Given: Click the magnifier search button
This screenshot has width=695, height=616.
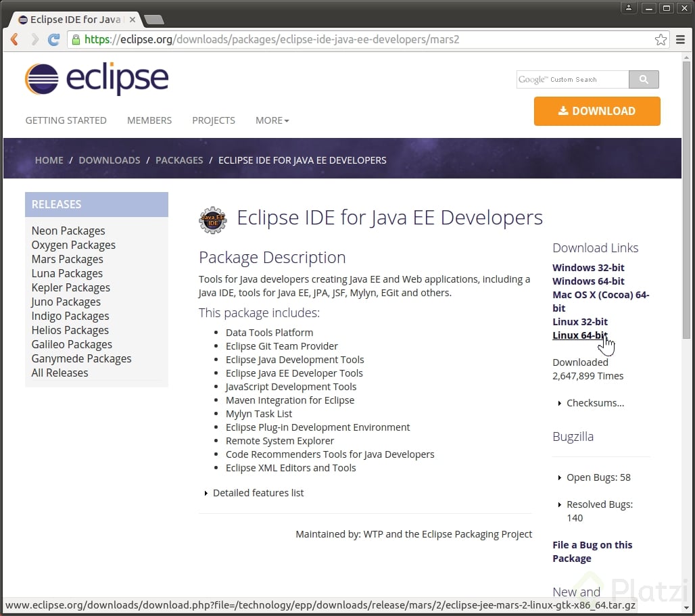Looking at the screenshot, I should pyautogui.click(x=644, y=79).
